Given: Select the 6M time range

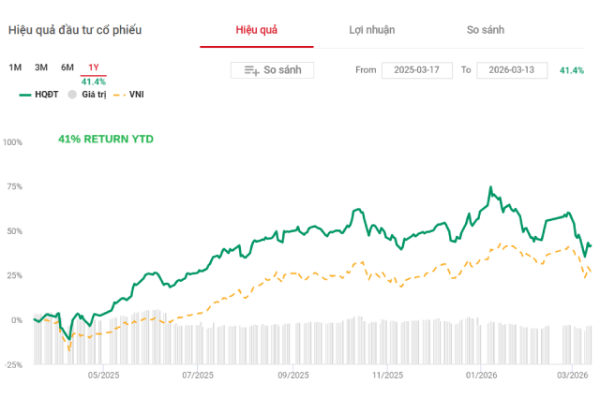Looking at the screenshot, I should point(67,67).
